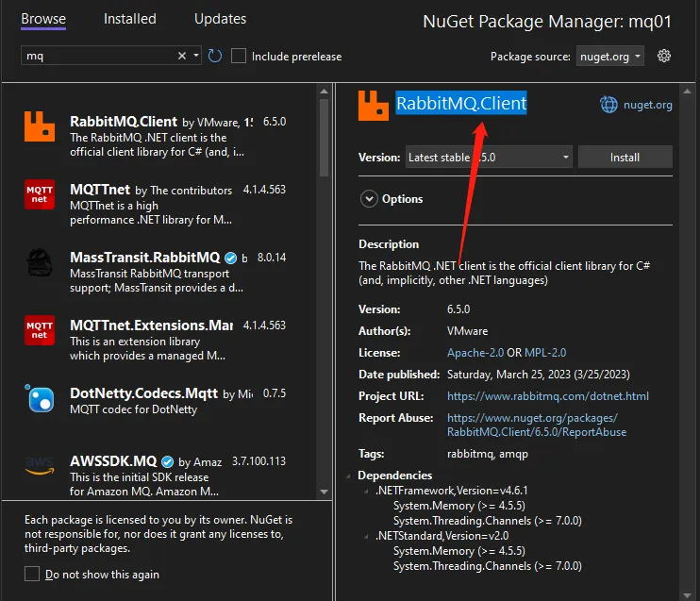
Task: Click the verified badge on AWSSDK.MQ
Action: pyautogui.click(x=167, y=461)
